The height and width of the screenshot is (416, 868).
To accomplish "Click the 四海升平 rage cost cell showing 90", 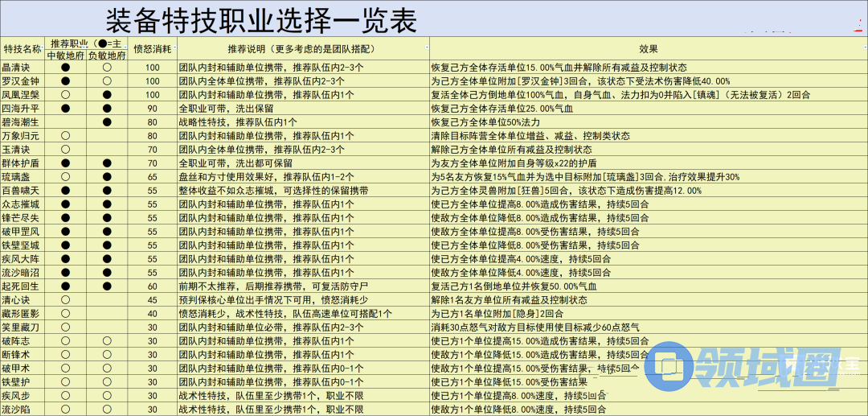I will pos(152,109).
